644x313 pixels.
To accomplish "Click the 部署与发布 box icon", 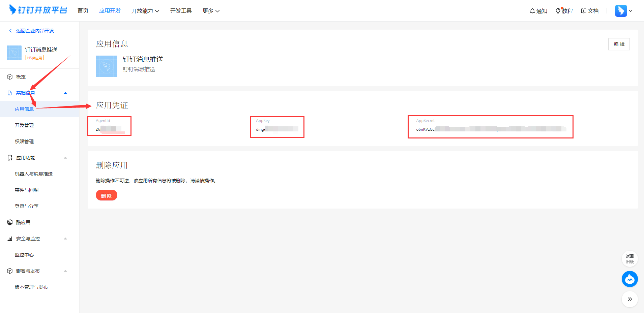I will pyautogui.click(x=10, y=271).
